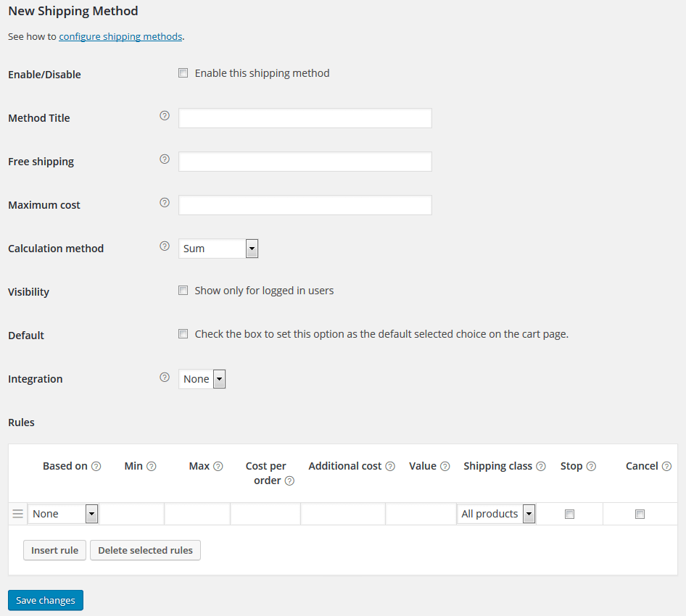Open the Integration None dropdown
The width and height of the screenshot is (686, 616).
[202, 379]
